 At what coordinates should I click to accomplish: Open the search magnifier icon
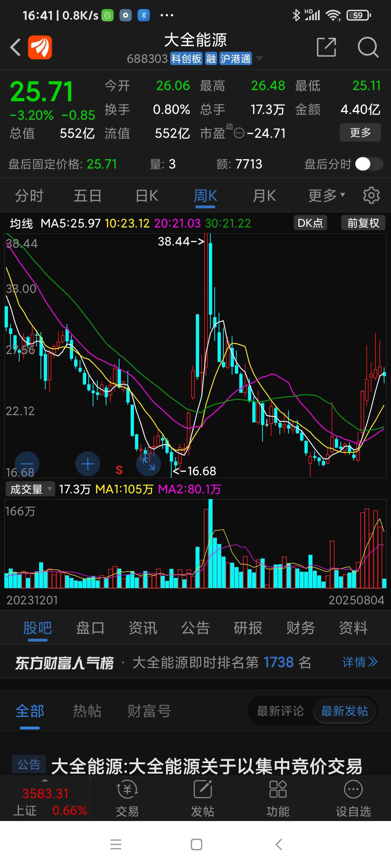click(x=368, y=47)
